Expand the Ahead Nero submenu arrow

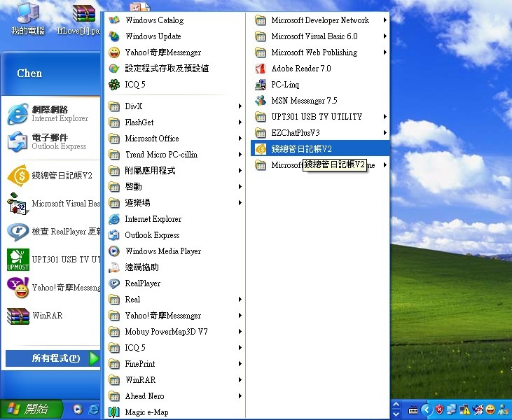(x=240, y=396)
